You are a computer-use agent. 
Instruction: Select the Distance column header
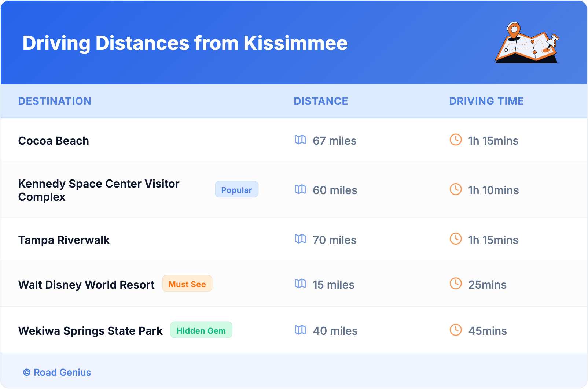click(x=321, y=101)
